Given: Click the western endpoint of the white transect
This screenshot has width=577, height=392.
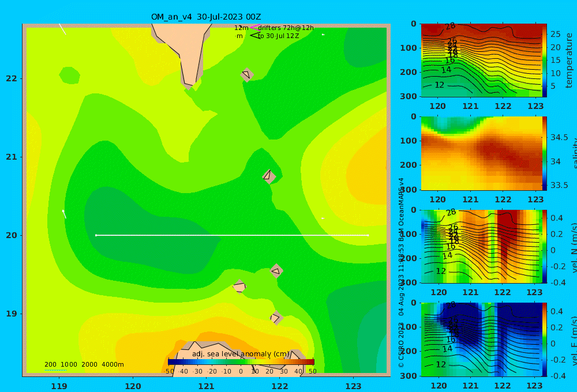Looking at the screenshot, I should tap(96, 235).
